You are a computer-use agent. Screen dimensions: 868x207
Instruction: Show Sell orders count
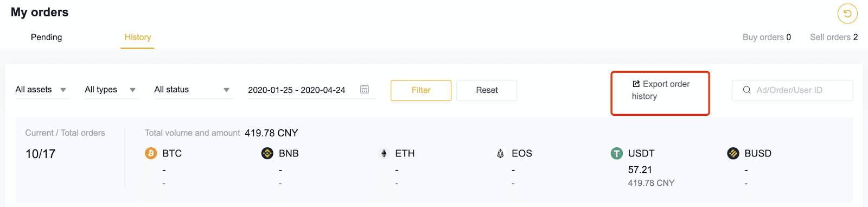click(834, 37)
